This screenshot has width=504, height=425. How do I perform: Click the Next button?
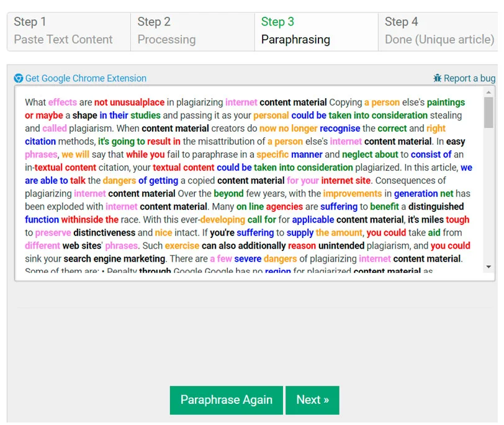pyautogui.click(x=312, y=400)
